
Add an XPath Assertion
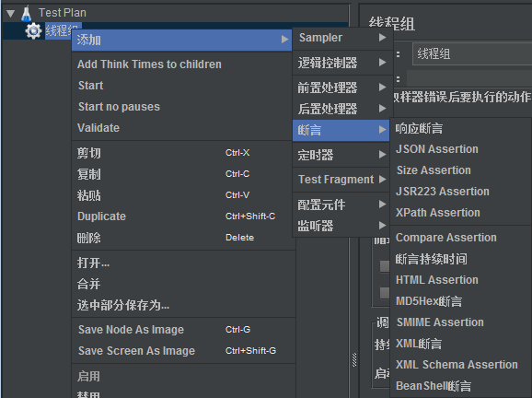click(x=461, y=213)
